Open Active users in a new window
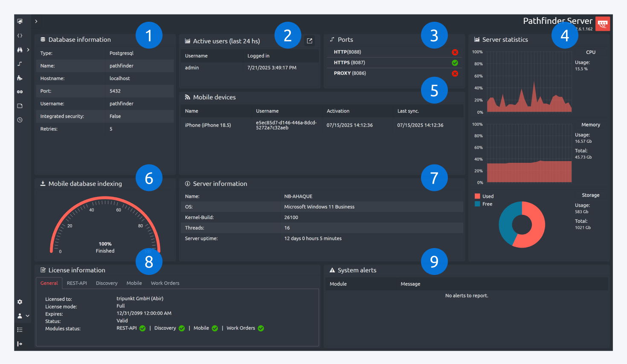 310,41
